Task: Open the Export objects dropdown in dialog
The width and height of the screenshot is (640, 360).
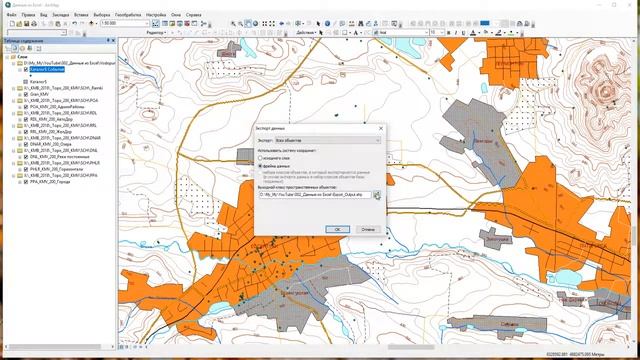Action: pos(328,140)
